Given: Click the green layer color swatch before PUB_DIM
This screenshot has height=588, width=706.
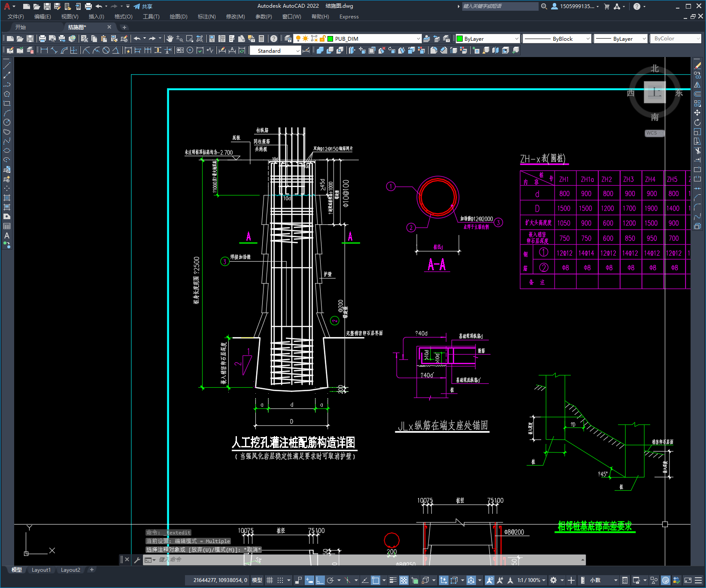Looking at the screenshot, I should pyautogui.click(x=330, y=39).
